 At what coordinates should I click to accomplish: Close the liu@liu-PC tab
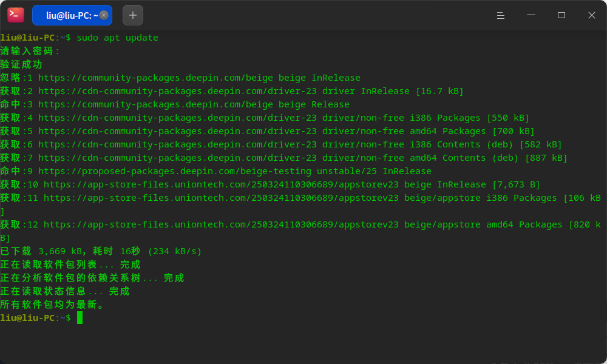click(104, 15)
